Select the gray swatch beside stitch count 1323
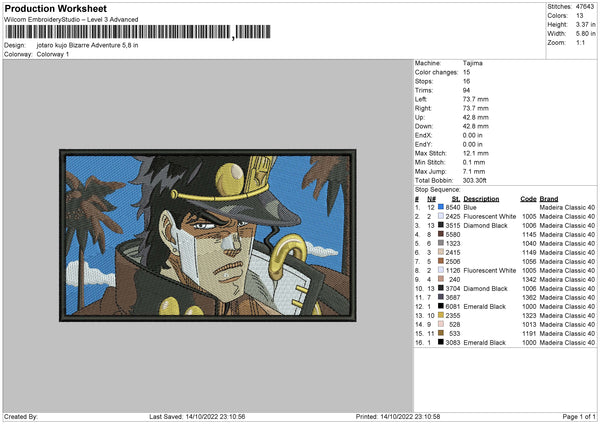 [x=441, y=243]
